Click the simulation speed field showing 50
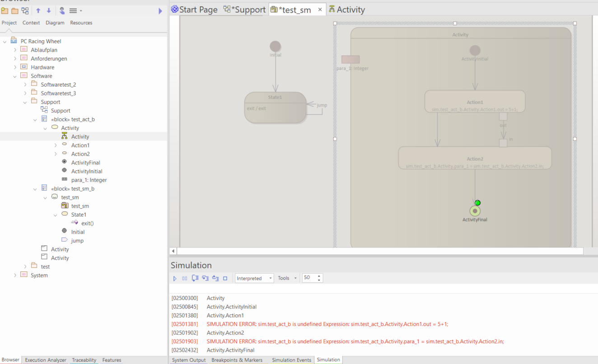This screenshot has height=364, width=598. click(x=309, y=278)
